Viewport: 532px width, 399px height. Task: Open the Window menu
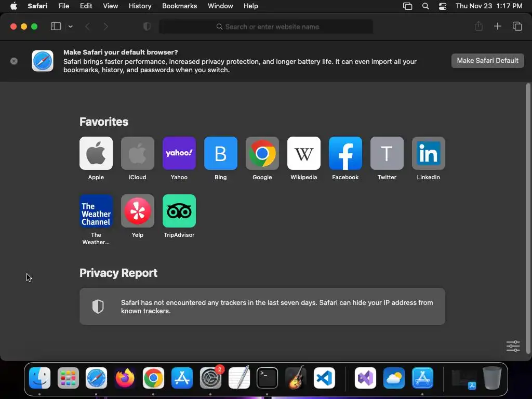tap(220, 6)
